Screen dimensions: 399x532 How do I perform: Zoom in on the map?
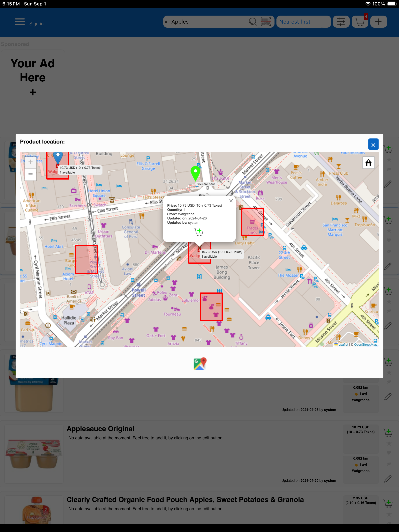(31, 162)
